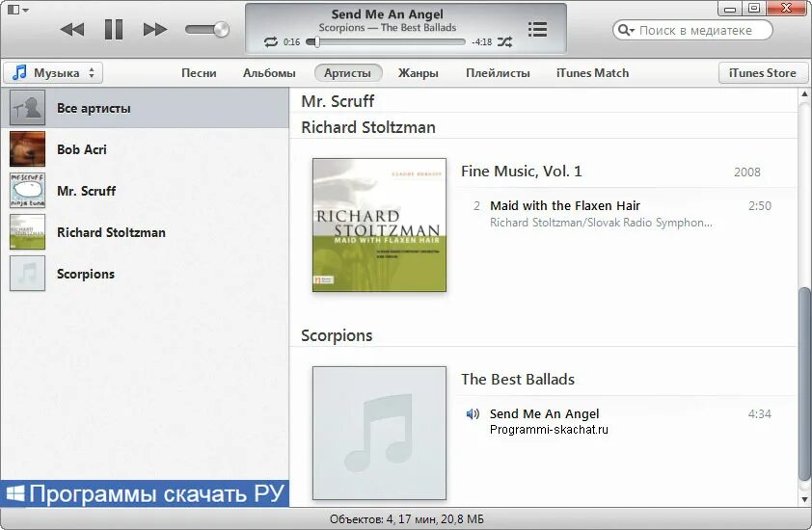Screen dimensions: 812x530
Task: Click the Scorpions placeholder music icon
Action: [x=27, y=274]
